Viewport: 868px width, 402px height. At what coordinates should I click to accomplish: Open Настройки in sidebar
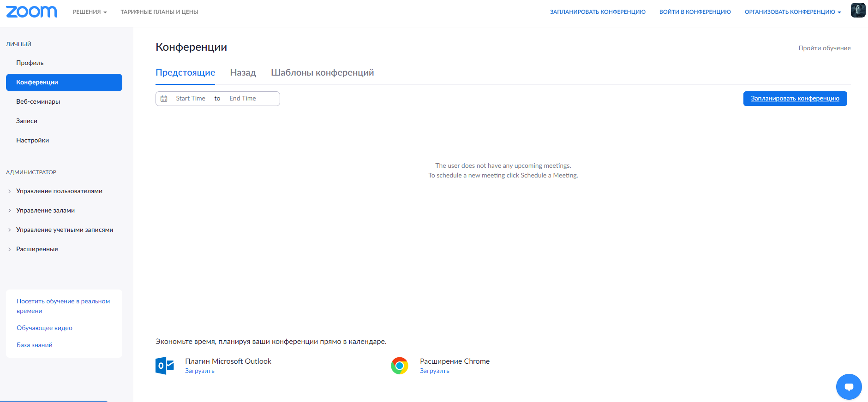(x=32, y=140)
